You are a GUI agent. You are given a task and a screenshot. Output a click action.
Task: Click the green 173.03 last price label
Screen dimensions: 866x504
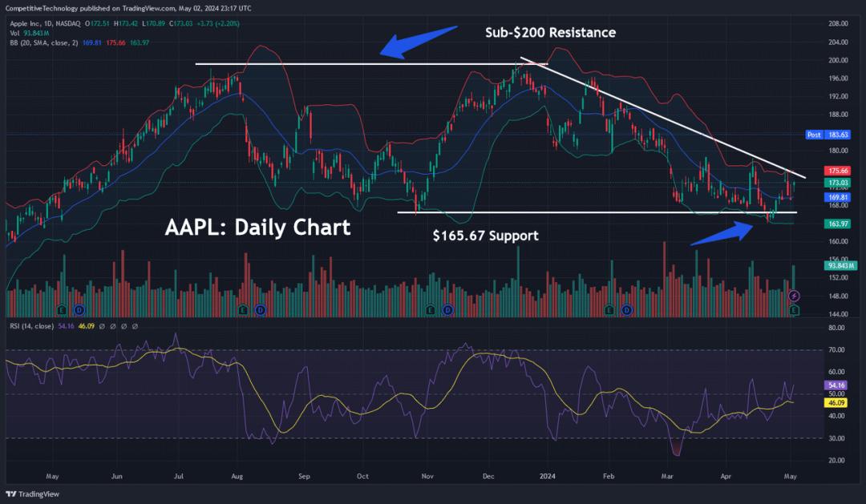[837, 183]
